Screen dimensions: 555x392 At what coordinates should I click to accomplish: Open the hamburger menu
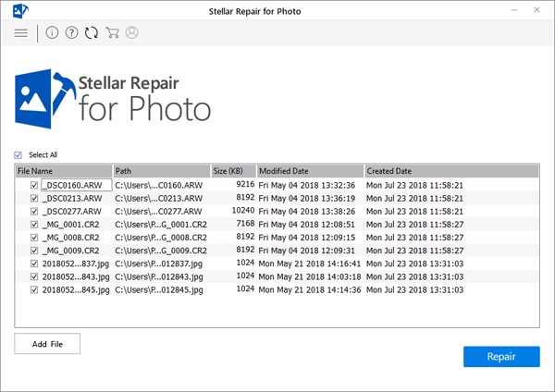tap(21, 33)
